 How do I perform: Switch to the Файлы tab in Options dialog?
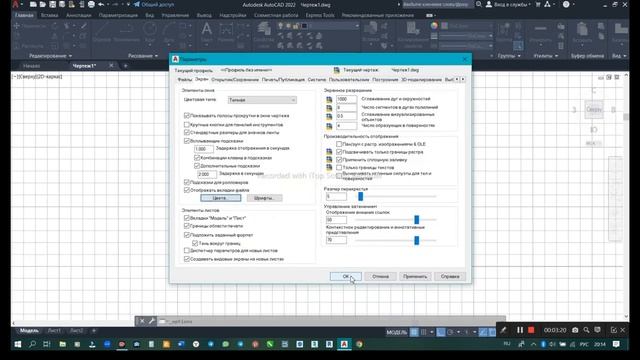[184, 80]
